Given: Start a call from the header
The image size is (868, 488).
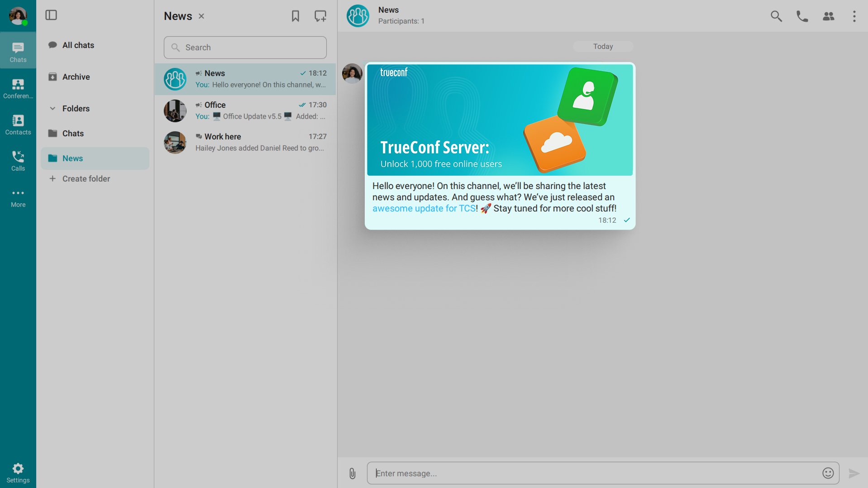Looking at the screenshot, I should [x=802, y=16].
